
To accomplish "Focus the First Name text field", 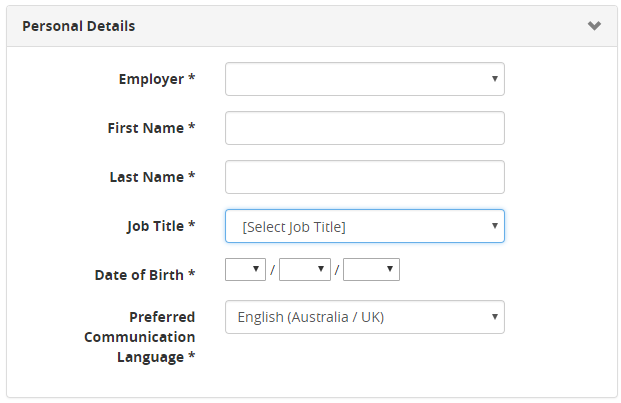I will tap(364, 128).
